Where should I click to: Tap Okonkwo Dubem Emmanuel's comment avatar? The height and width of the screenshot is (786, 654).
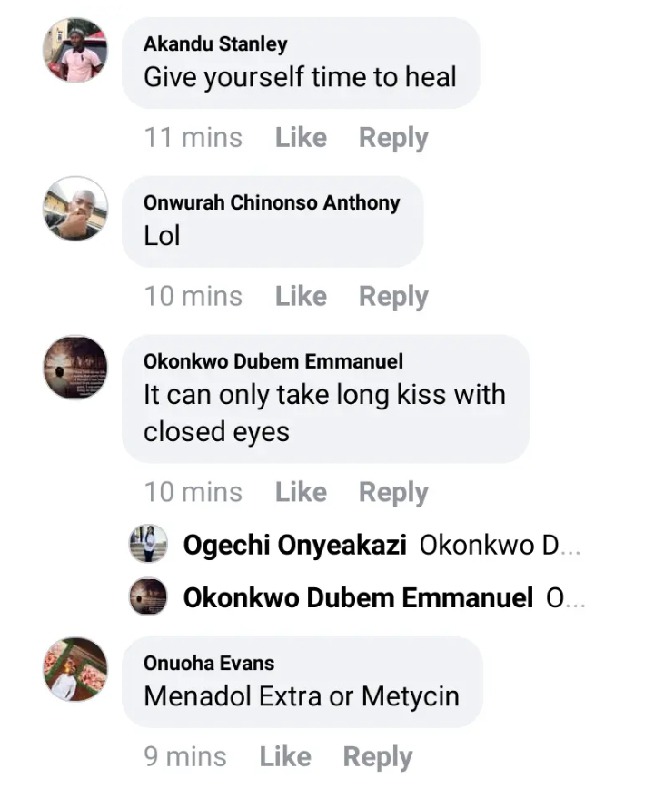coord(75,367)
